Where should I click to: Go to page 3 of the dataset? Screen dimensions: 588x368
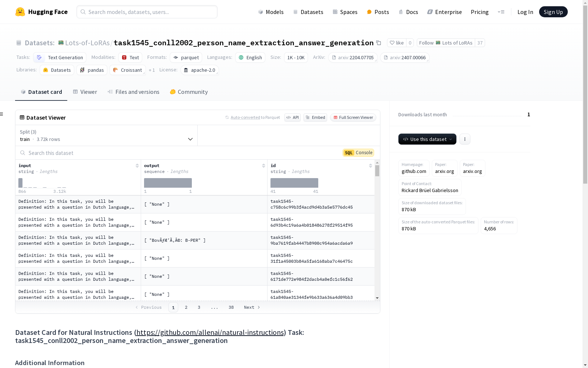[x=199, y=307]
